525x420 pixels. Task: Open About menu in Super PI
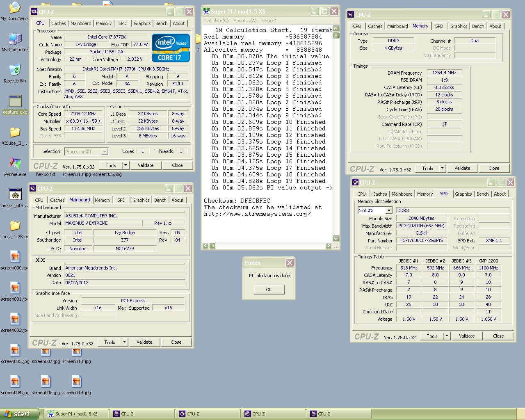pyautogui.click(x=245, y=21)
